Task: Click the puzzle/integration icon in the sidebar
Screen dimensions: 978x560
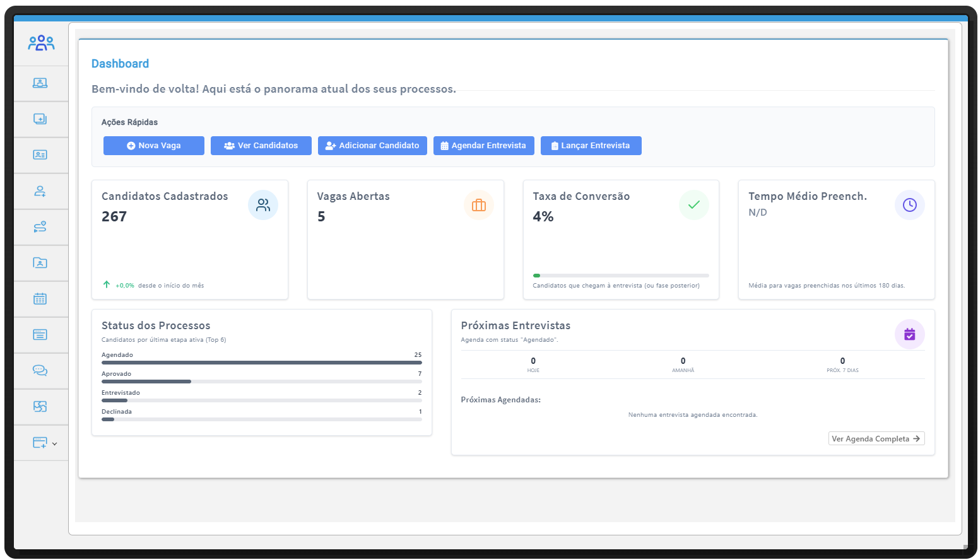Action: tap(40, 406)
